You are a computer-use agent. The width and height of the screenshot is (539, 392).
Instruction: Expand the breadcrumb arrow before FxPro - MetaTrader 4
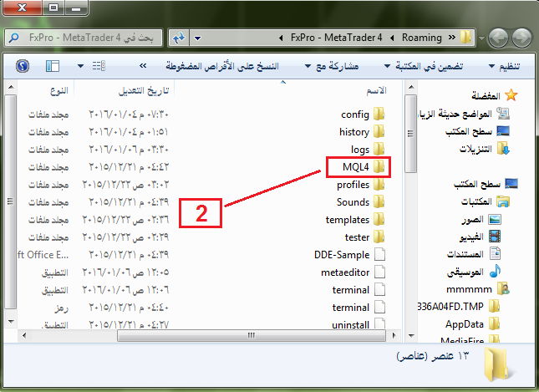281,38
